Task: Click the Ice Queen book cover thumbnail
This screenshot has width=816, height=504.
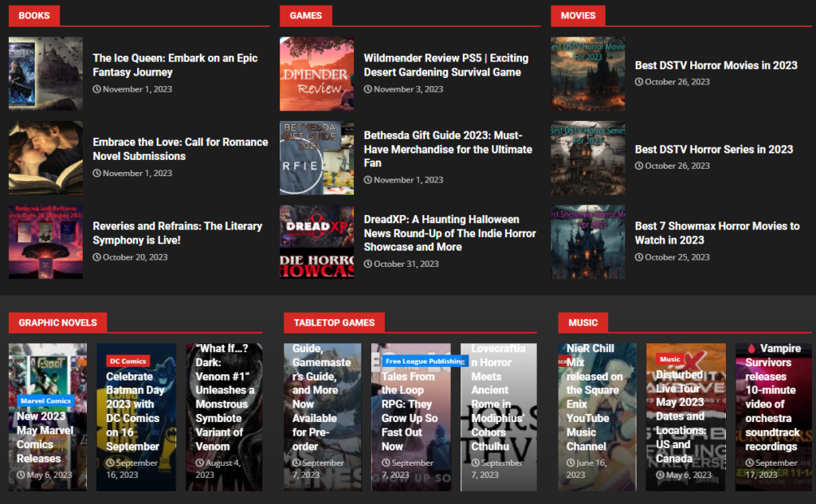Action: [45, 73]
